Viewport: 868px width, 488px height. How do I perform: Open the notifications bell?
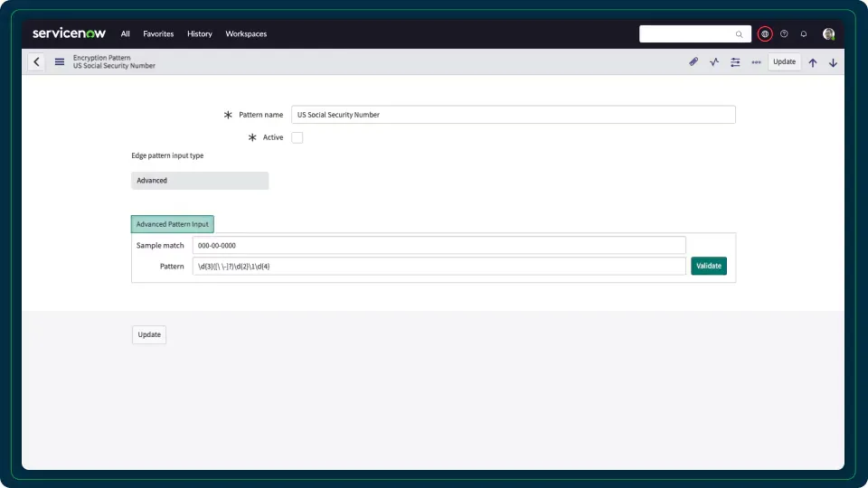803,33
